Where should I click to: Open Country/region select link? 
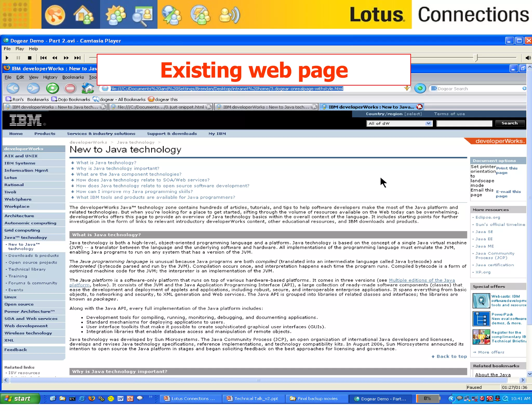pyautogui.click(x=394, y=114)
